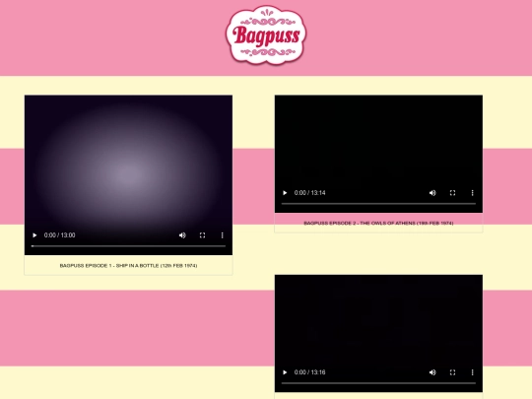Click the Episode 2 video frame
Screen dimensions: 532x399
(x=378, y=154)
